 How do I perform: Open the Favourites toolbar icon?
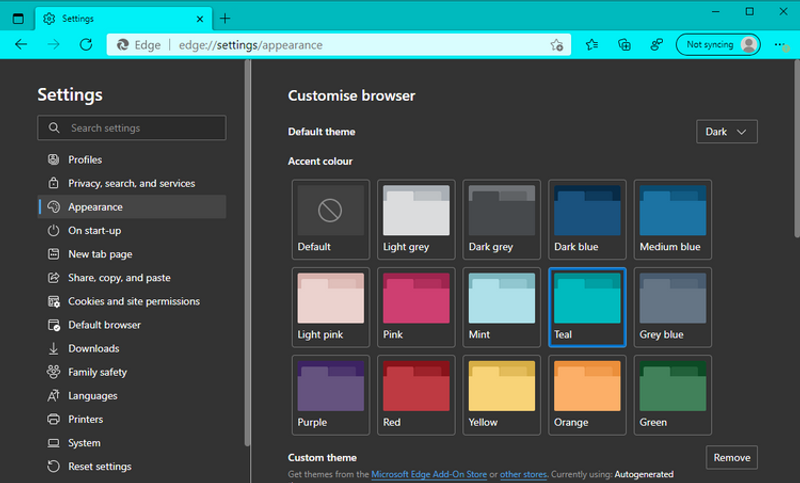point(592,44)
